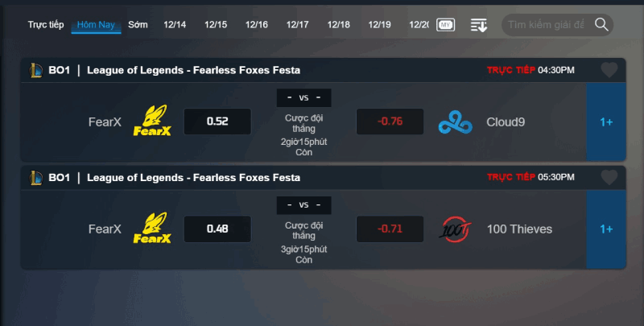The width and height of the screenshot is (644, 326).
Task: Toggle the MY odds format badge
Action: pos(446,25)
